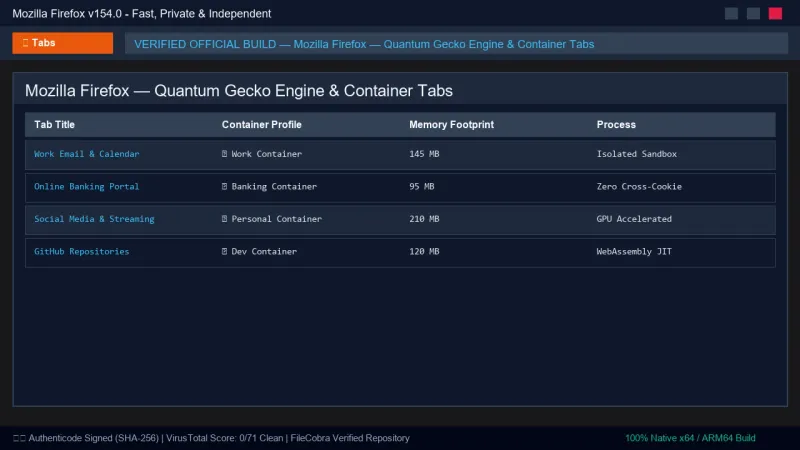Click the Work Container icon
This screenshot has width=800, height=450.
click(224, 154)
